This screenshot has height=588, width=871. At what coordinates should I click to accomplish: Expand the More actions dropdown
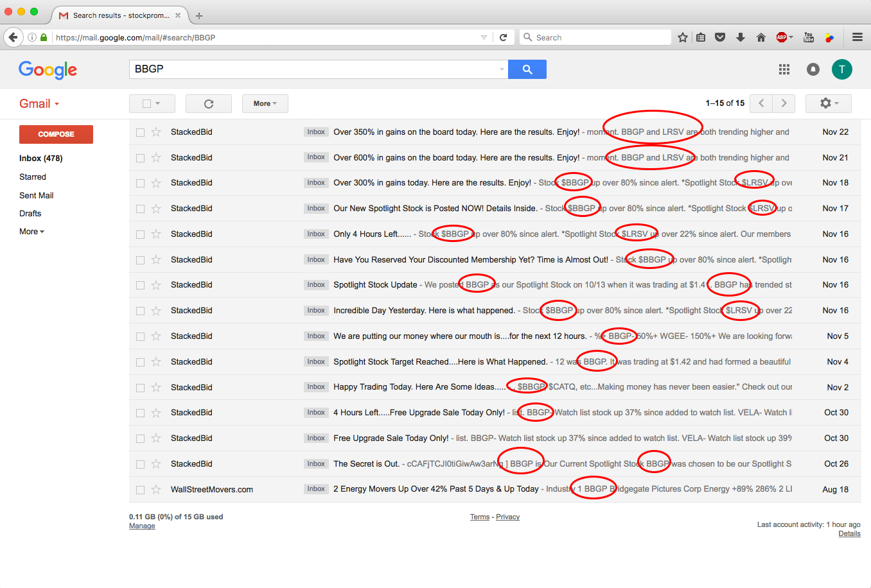(x=265, y=103)
